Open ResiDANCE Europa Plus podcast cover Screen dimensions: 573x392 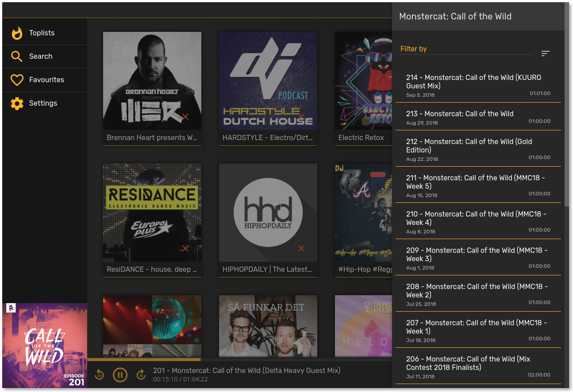pyautogui.click(x=152, y=213)
